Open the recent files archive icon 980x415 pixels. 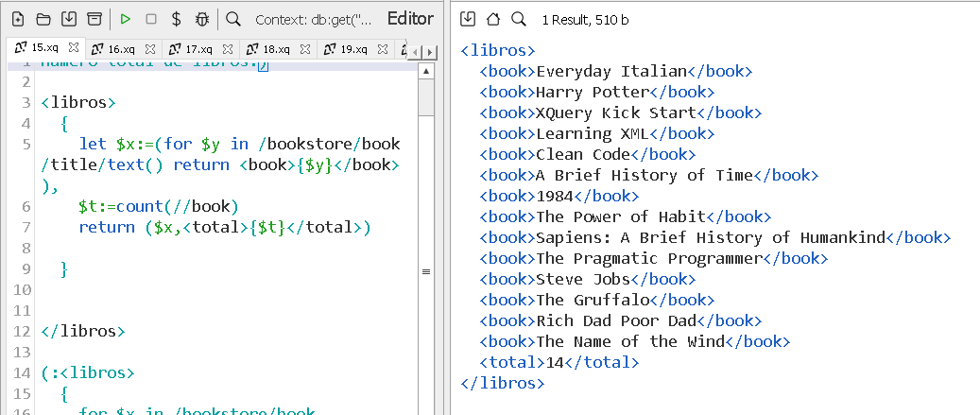pos(94,19)
